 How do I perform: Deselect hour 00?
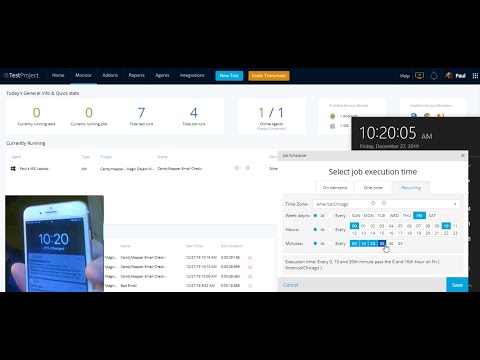tap(354, 226)
